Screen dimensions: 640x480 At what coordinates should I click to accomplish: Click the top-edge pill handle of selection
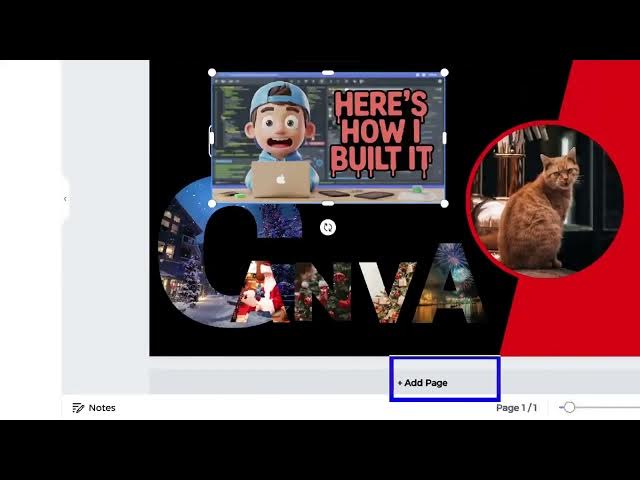pyautogui.click(x=328, y=73)
